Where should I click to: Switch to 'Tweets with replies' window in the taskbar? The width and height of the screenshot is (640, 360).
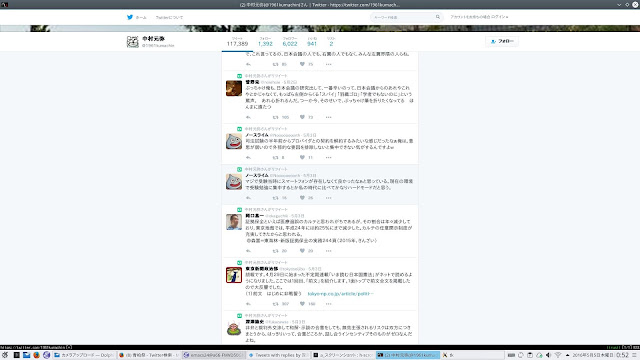278,355
